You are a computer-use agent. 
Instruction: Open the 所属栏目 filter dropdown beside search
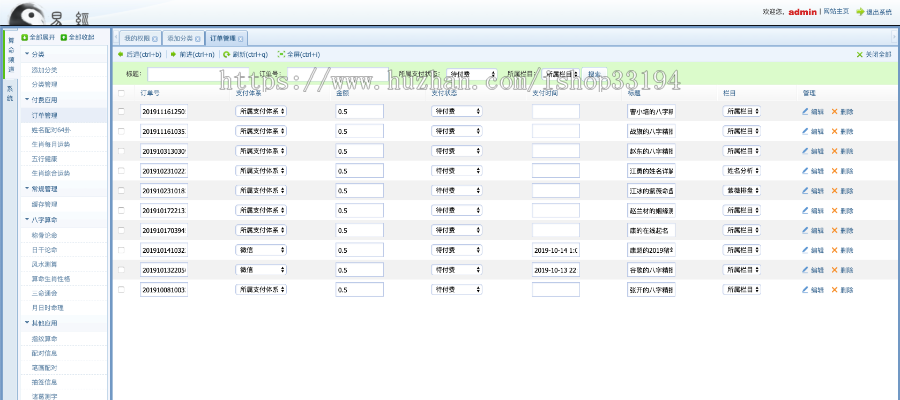click(561, 74)
